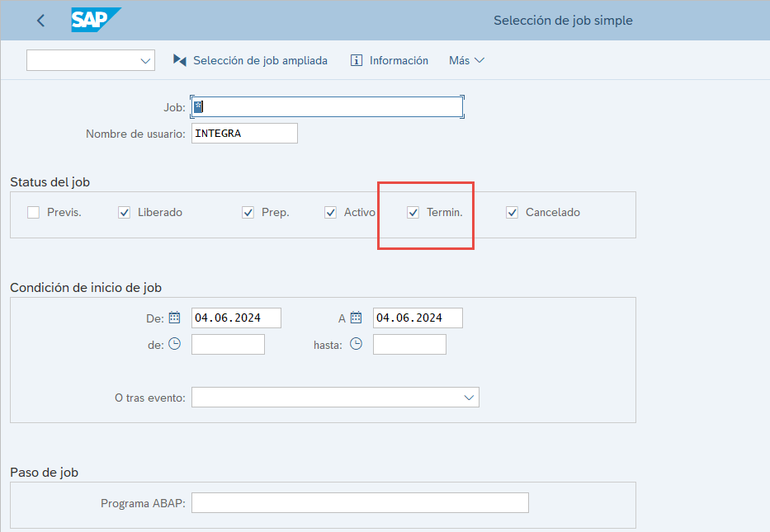Screen dimensions: 770x532
Task: Click the clock icon beside the de time field
Action: pyautogui.click(x=175, y=344)
